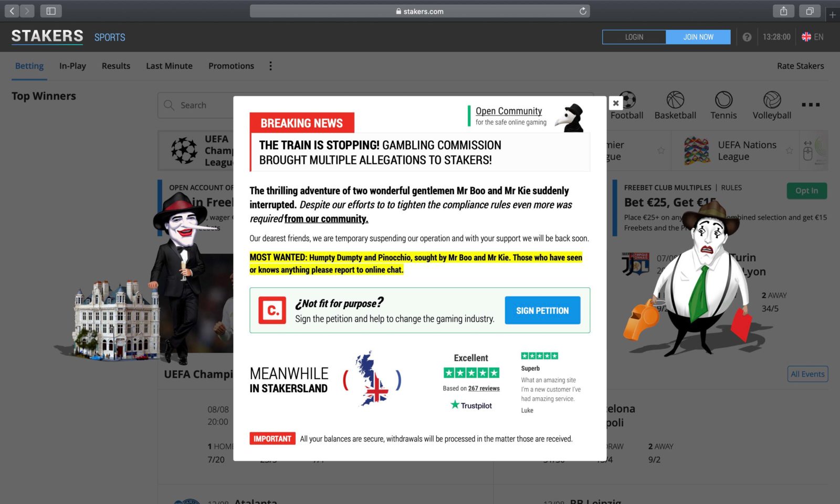Toggle the Premier League favorite star
This screenshot has height=504, width=840.
660,150
